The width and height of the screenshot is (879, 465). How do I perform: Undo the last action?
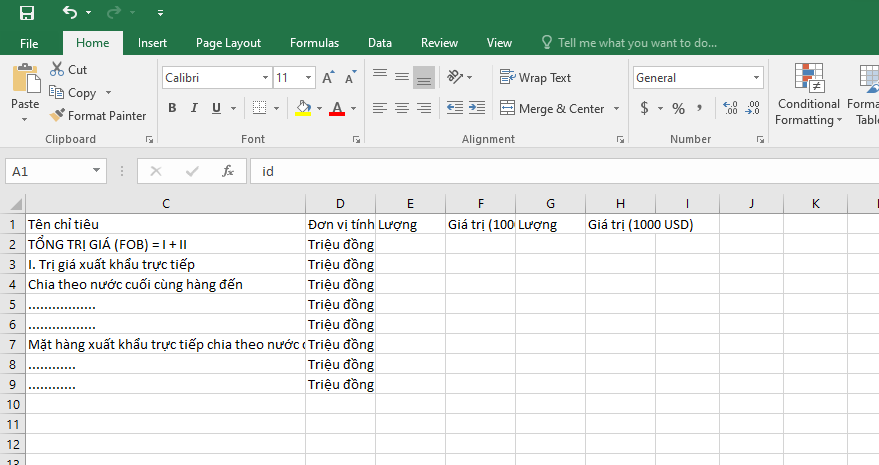click(x=70, y=12)
